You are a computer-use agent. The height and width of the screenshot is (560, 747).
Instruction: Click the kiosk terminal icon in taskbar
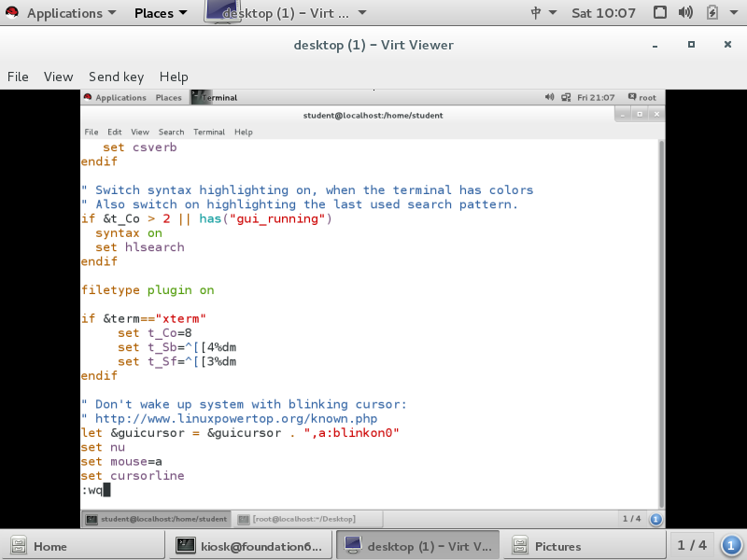[x=185, y=546]
